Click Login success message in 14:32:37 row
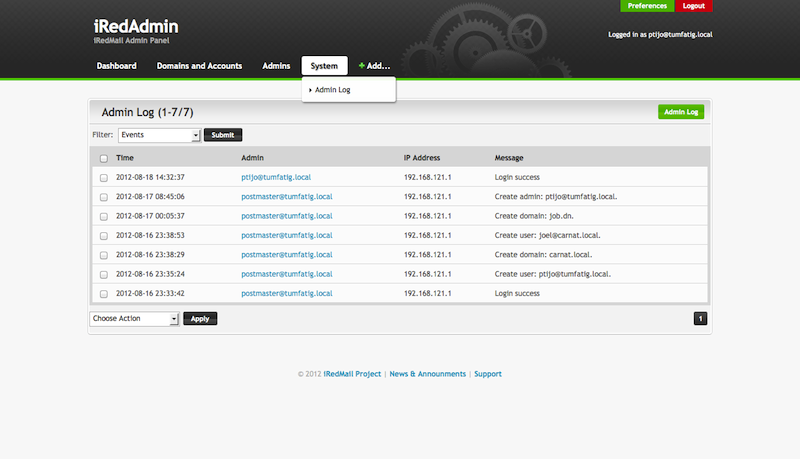Screen dimensions: 800x459 517,177
